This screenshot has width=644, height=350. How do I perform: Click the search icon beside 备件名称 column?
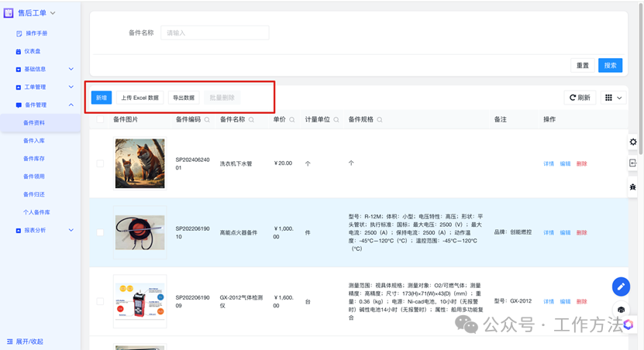[251, 120]
